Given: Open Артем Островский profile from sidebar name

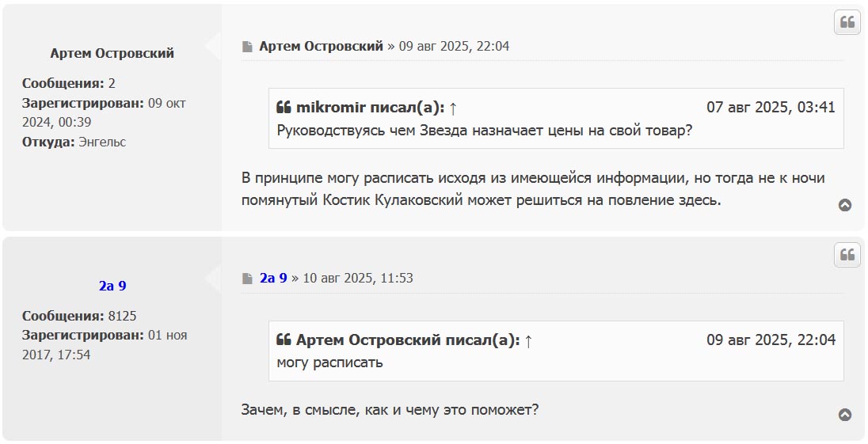Looking at the screenshot, I should tap(112, 53).
